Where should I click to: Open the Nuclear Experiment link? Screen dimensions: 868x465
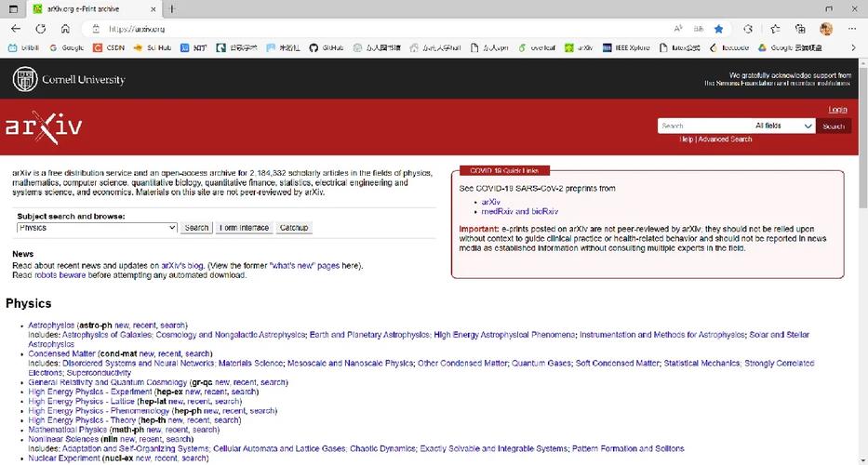pyautogui.click(x=64, y=458)
